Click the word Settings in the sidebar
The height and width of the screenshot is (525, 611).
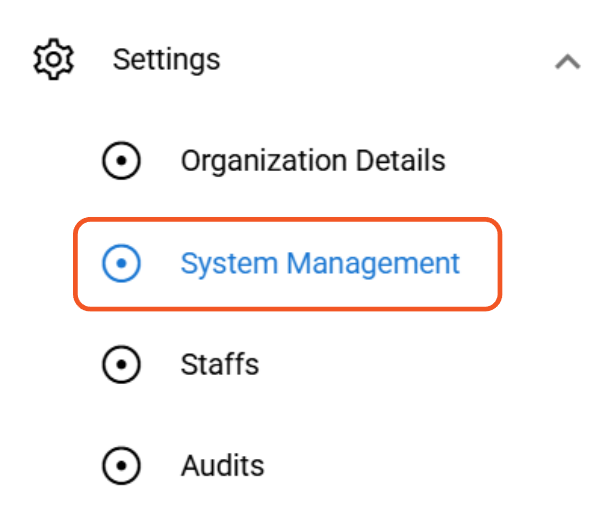coord(166,60)
